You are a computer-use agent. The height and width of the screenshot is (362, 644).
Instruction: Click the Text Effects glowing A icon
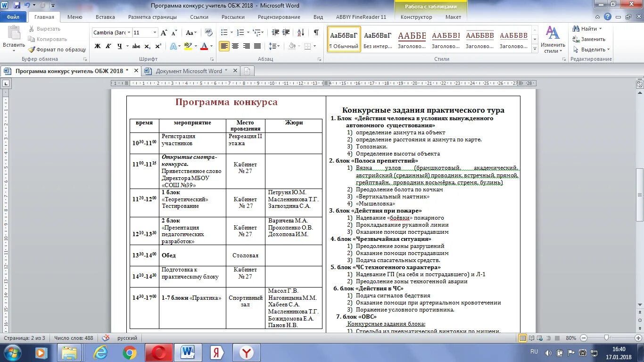coord(173,46)
